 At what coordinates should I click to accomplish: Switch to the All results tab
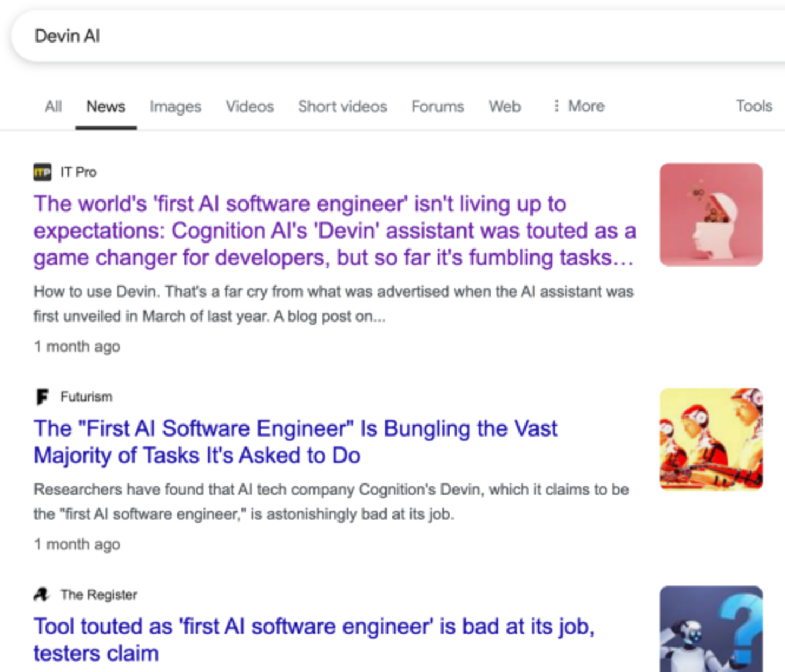click(x=53, y=106)
